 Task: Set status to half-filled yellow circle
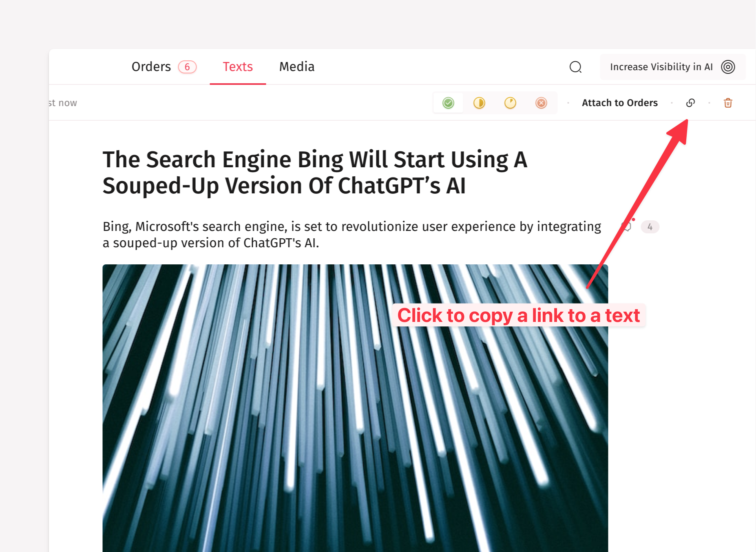point(479,103)
